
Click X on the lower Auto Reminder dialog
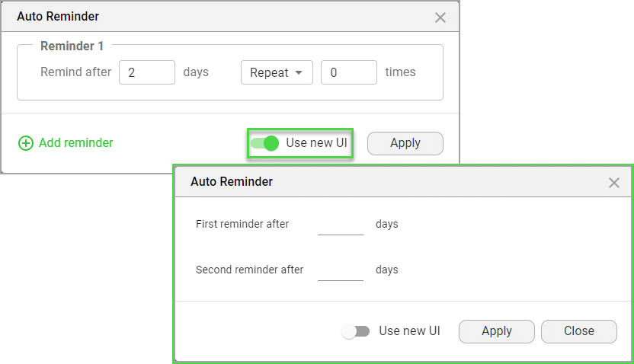pos(614,183)
